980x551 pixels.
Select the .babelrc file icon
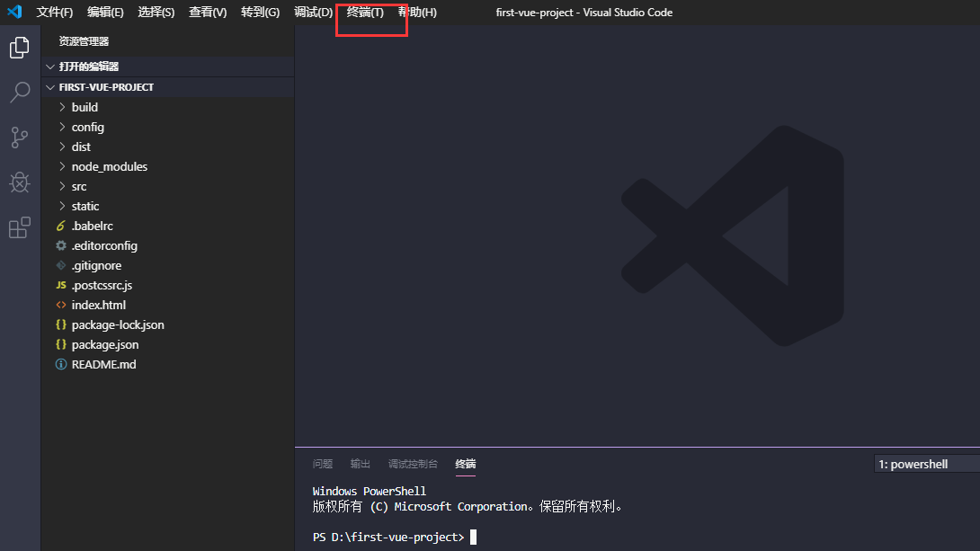pos(60,226)
